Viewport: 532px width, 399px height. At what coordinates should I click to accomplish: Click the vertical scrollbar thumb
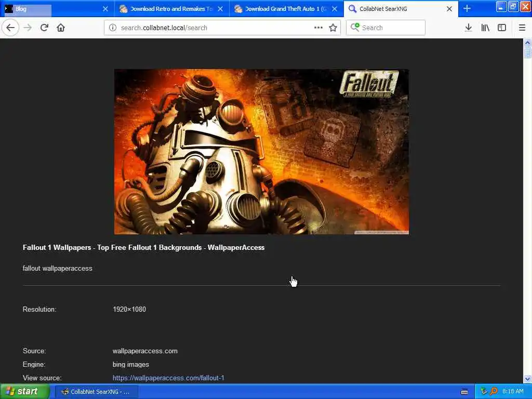(527, 52)
